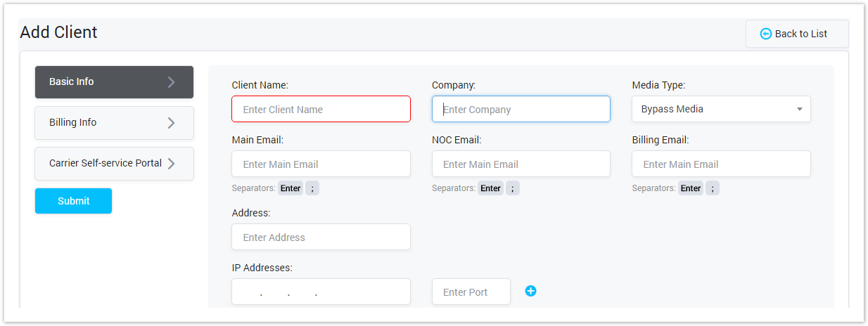Go back using the Back to List button
The width and height of the screenshot is (868, 326).
[797, 34]
